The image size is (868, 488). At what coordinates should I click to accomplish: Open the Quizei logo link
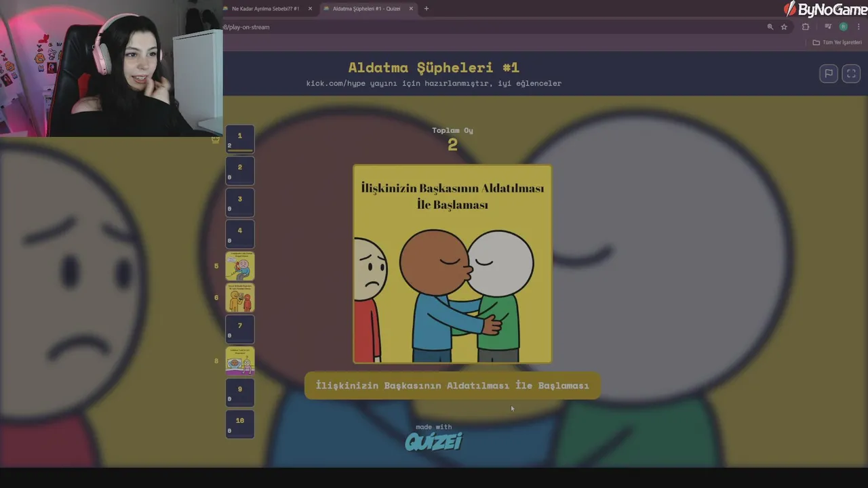click(433, 442)
